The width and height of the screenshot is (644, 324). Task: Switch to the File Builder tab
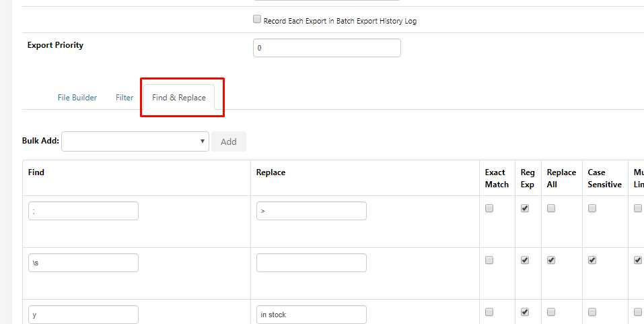77,98
